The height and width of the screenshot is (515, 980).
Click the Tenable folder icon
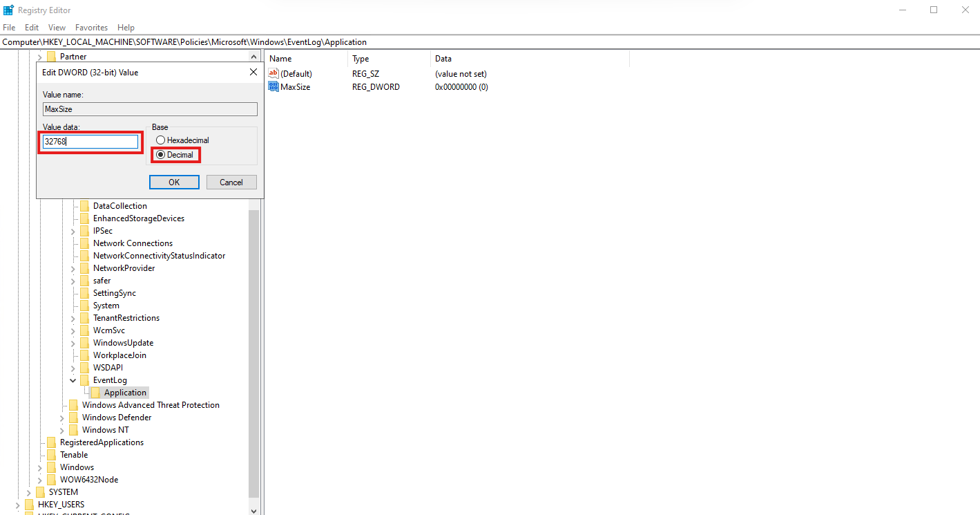pyautogui.click(x=51, y=455)
